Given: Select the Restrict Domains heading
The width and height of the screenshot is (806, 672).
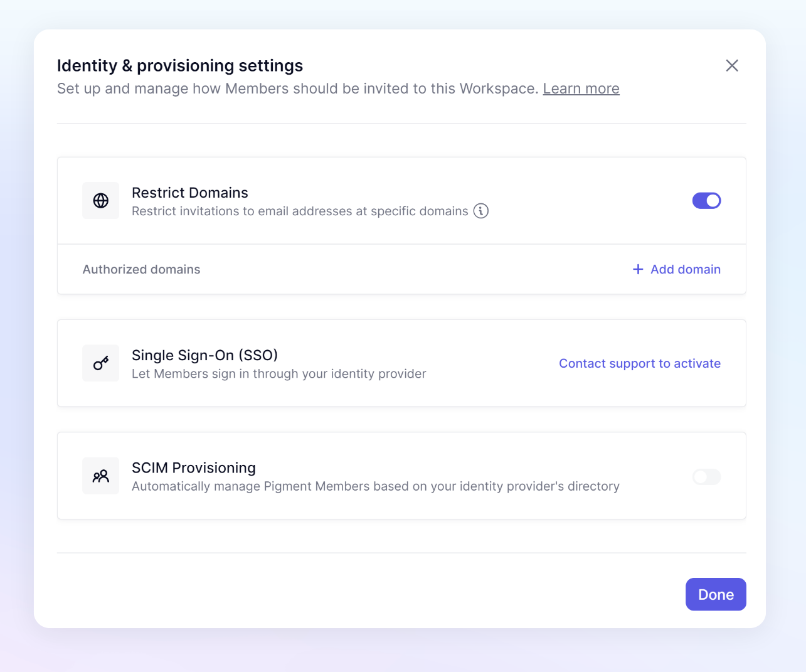Looking at the screenshot, I should [190, 193].
